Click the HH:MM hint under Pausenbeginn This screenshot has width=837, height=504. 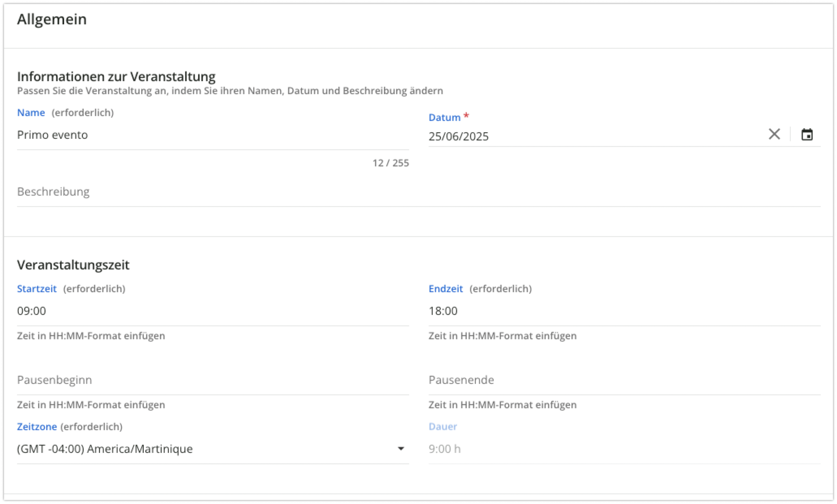tap(91, 405)
